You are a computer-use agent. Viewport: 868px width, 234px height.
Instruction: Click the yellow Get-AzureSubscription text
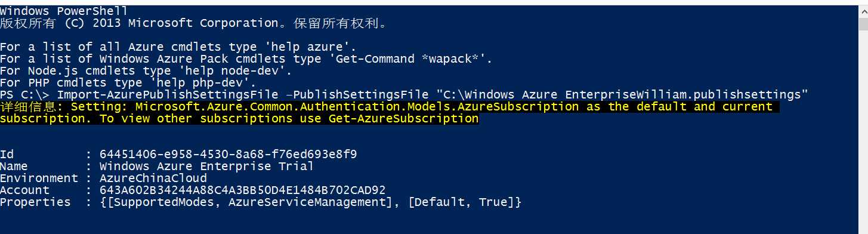pos(404,118)
